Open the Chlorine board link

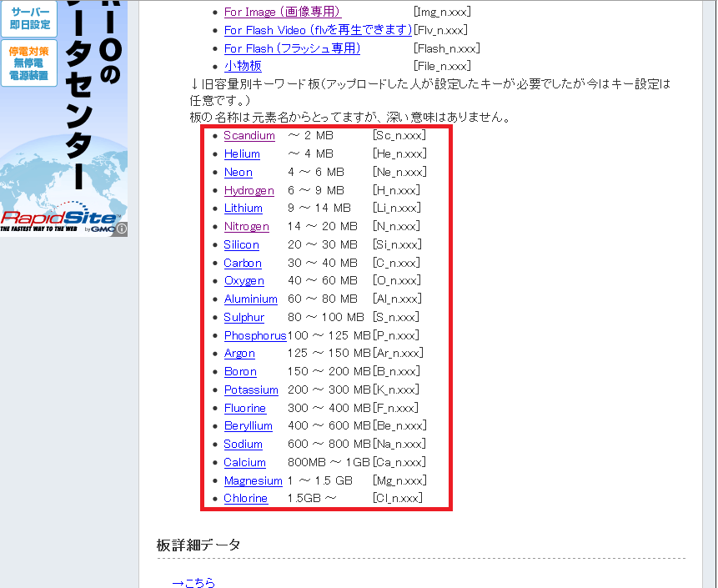pos(245,498)
